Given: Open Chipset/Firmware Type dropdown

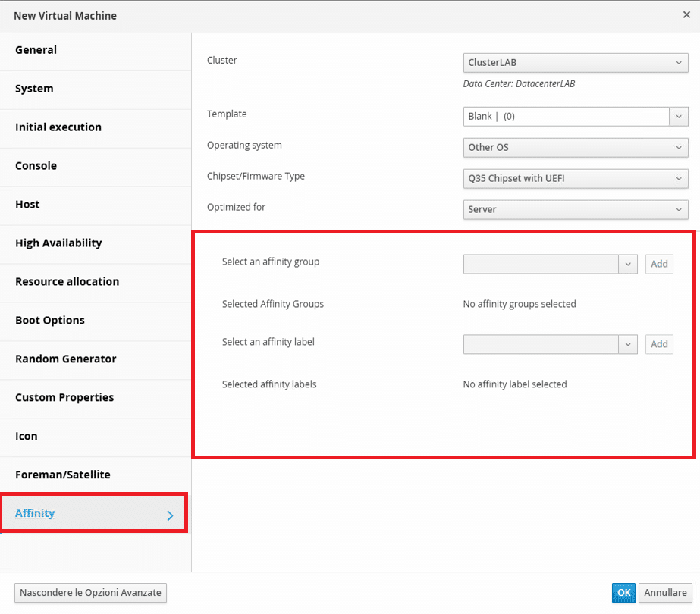Looking at the screenshot, I should 576,178.
